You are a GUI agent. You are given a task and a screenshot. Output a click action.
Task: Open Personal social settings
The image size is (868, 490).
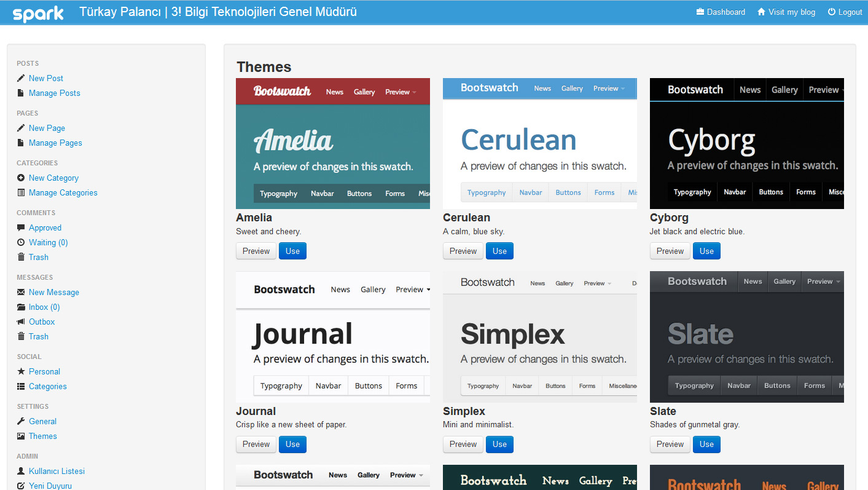pos(44,371)
